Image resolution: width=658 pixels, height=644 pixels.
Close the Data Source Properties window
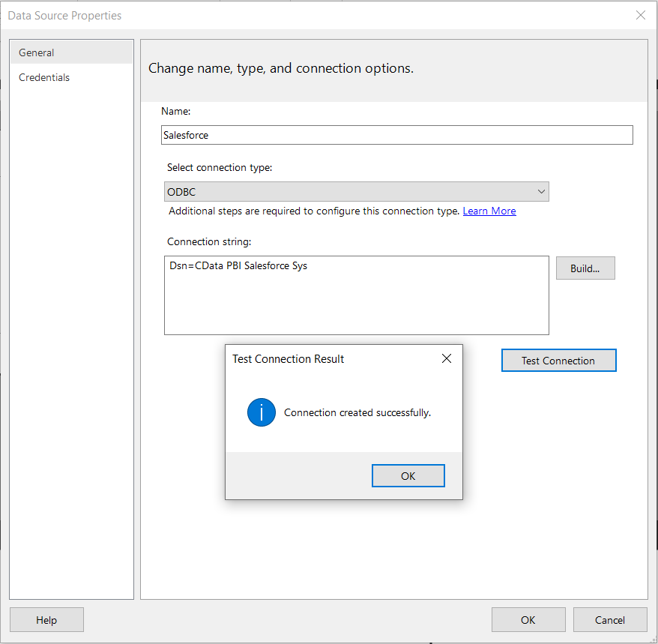(x=641, y=15)
